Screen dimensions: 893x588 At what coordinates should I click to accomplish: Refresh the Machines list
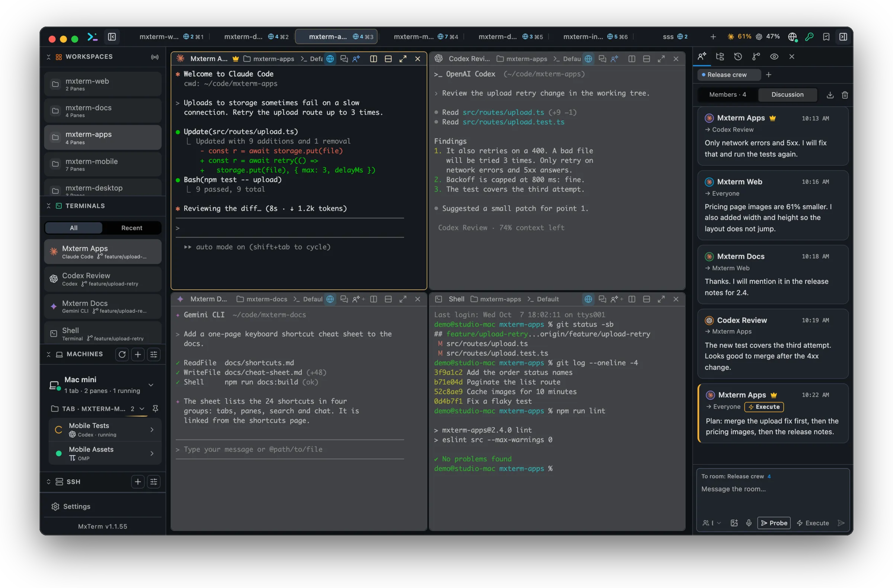(122, 354)
